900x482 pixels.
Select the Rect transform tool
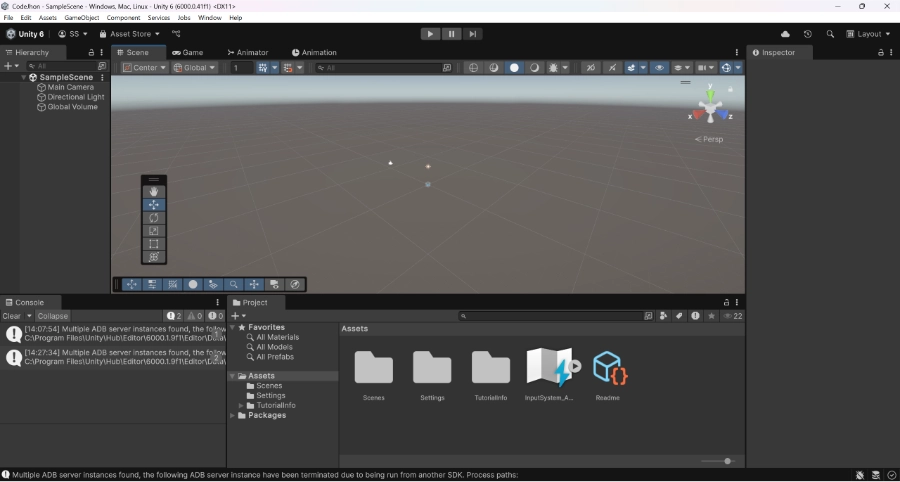154,243
